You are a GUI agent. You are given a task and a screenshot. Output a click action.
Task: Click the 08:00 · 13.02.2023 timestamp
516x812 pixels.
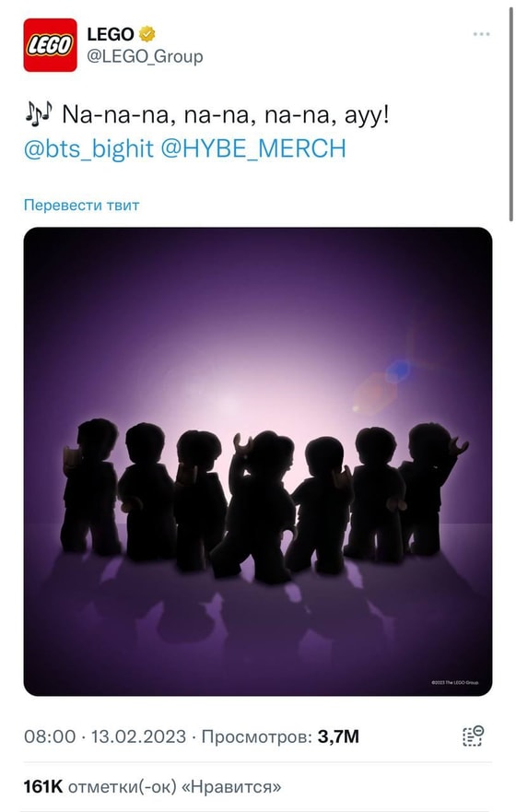[104, 736]
